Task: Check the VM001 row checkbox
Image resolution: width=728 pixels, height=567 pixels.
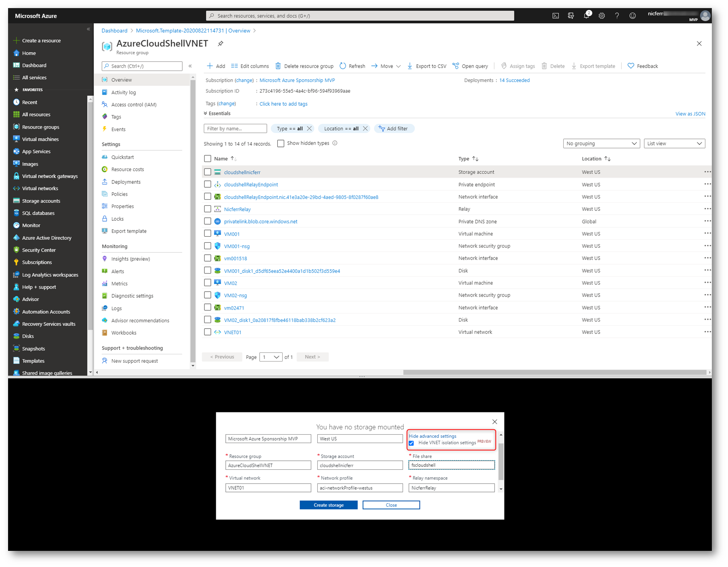Action: pos(208,233)
